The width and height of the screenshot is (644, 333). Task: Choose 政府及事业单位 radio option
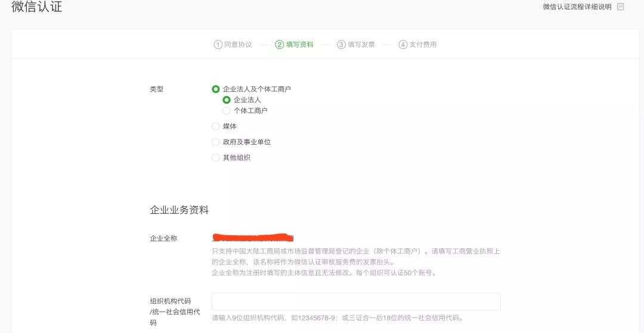[x=216, y=142]
